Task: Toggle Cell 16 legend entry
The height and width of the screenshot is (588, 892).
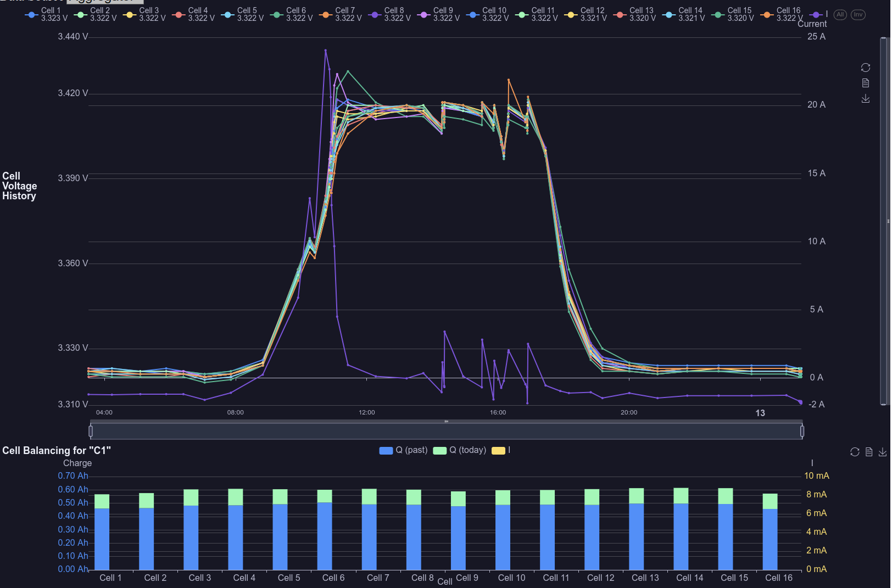Action: (x=782, y=14)
